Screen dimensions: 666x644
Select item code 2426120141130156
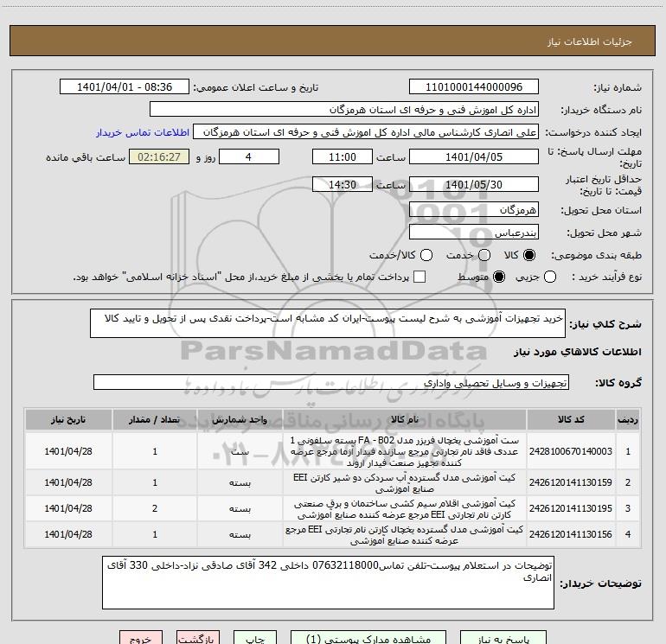pos(571,534)
